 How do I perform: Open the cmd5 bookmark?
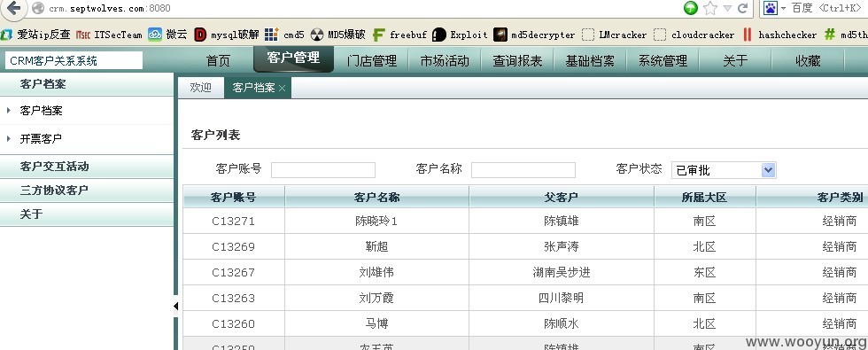tap(284, 35)
